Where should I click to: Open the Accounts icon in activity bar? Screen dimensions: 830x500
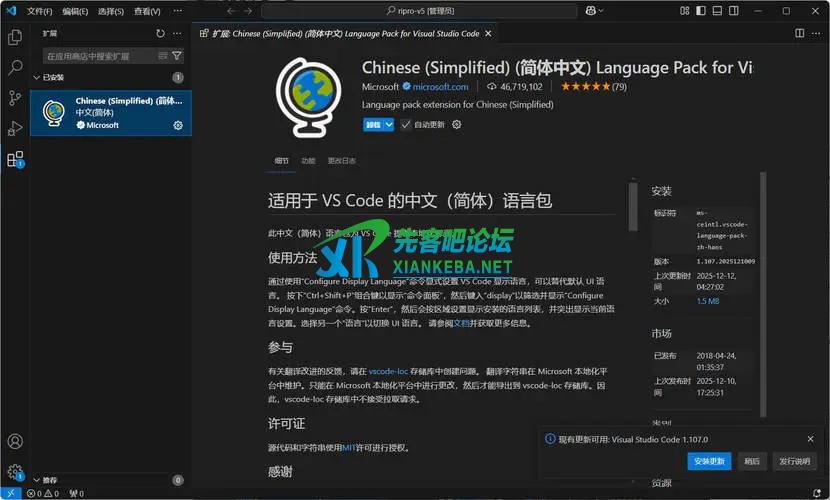coord(15,441)
